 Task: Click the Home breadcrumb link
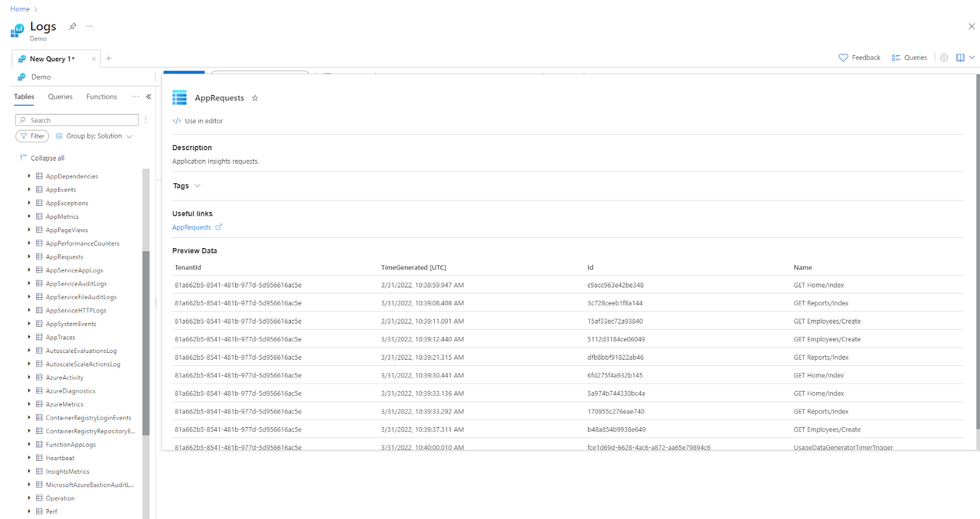[x=20, y=9]
